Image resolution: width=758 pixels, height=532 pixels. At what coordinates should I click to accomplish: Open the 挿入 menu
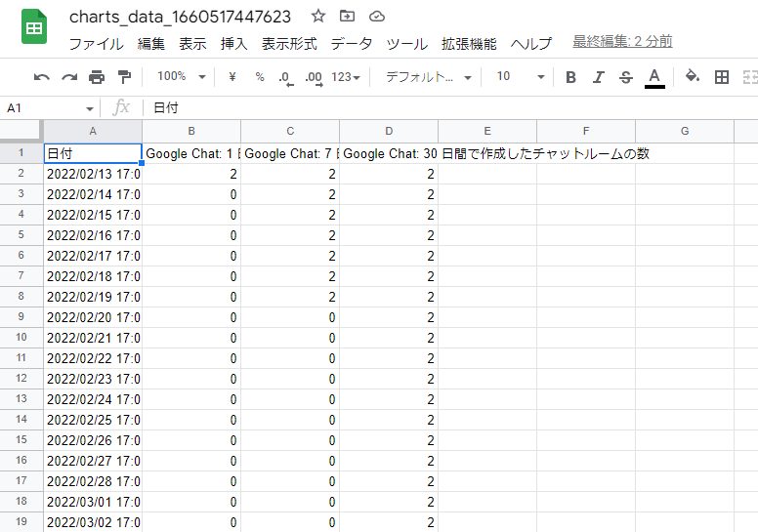(234, 44)
